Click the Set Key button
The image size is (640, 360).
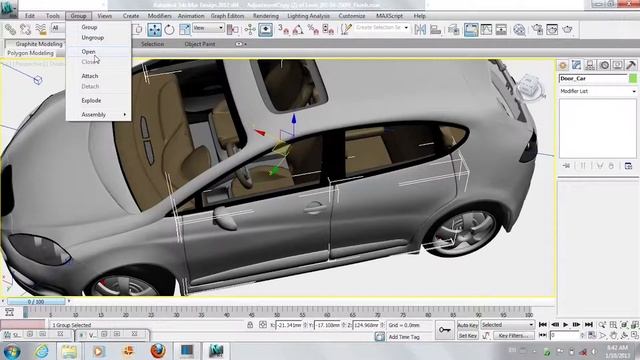click(x=467, y=336)
